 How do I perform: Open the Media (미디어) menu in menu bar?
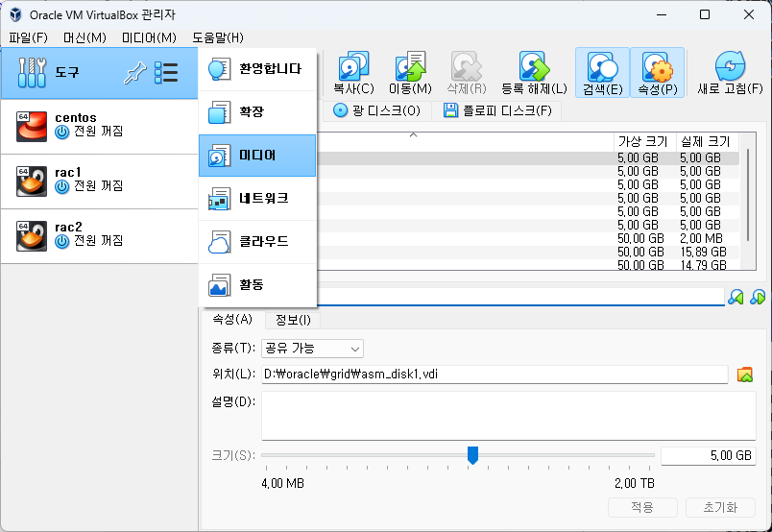coord(149,37)
